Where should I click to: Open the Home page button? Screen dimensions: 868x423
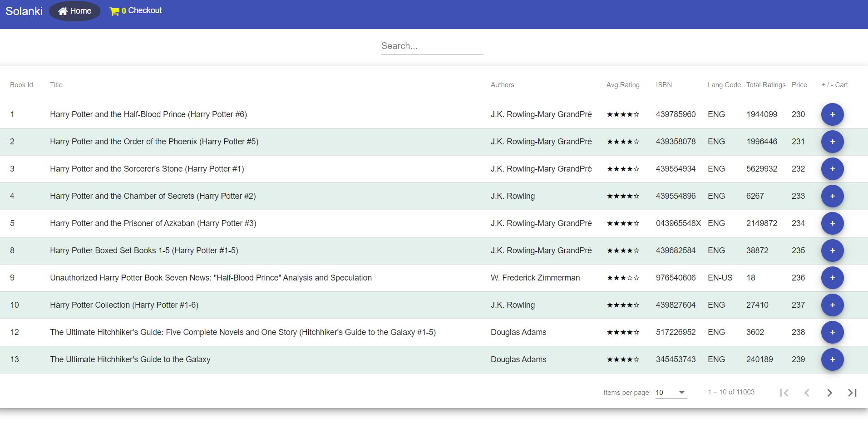coord(74,11)
